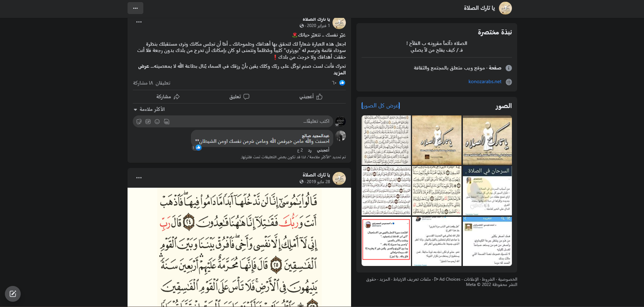Open emoji picker in comment field
This screenshot has height=307, width=644.
tap(157, 121)
